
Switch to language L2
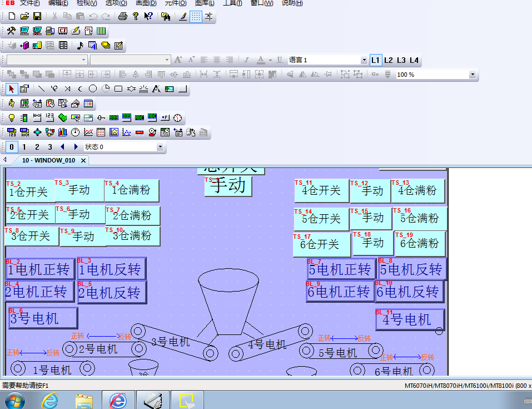tap(388, 60)
